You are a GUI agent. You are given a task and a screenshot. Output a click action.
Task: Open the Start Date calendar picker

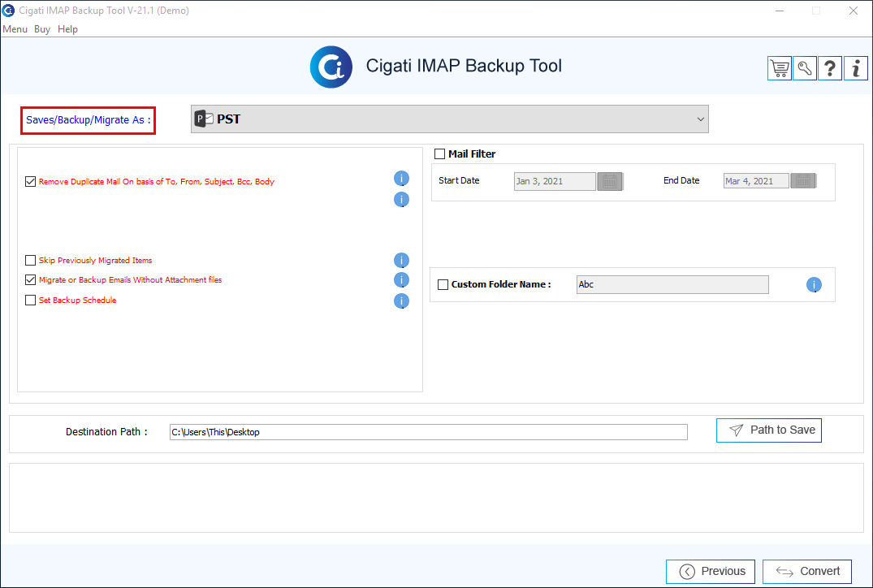(610, 182)
